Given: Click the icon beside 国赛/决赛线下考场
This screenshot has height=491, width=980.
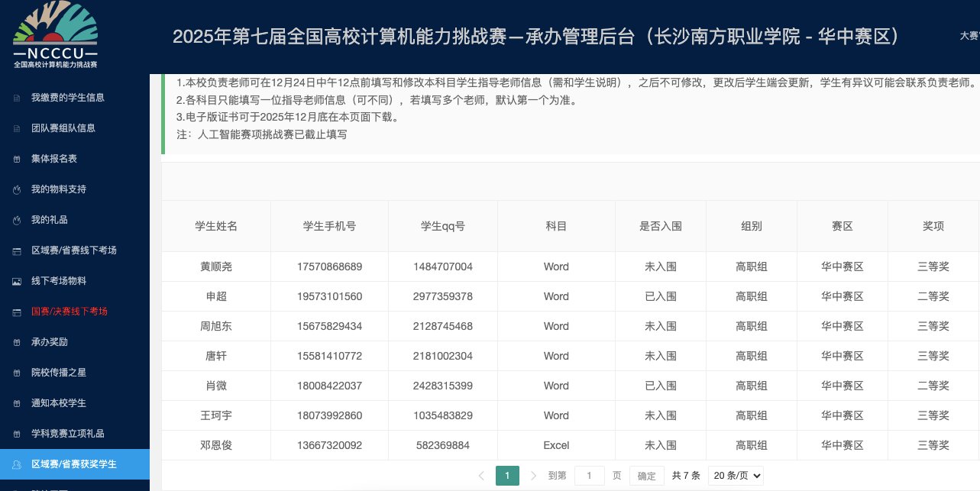Looking at the screenshot, I should point(17,312).
